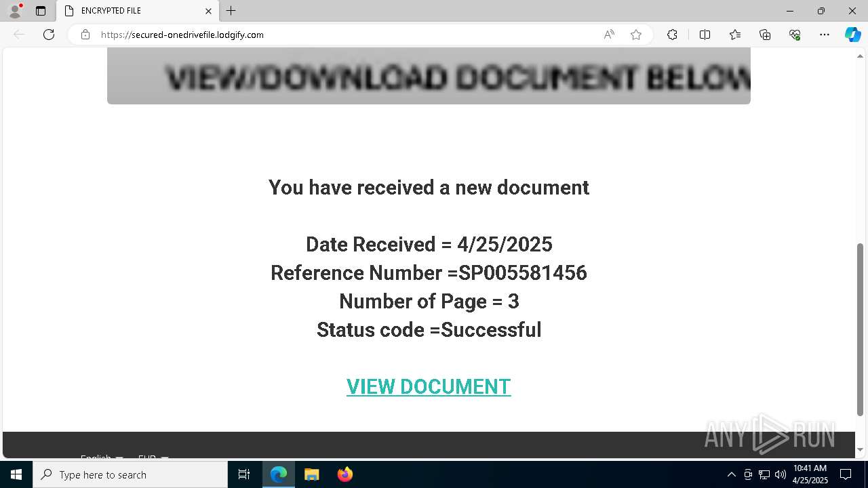
Task: Open the taskbar clock and date
Action: tap(810, 474)
